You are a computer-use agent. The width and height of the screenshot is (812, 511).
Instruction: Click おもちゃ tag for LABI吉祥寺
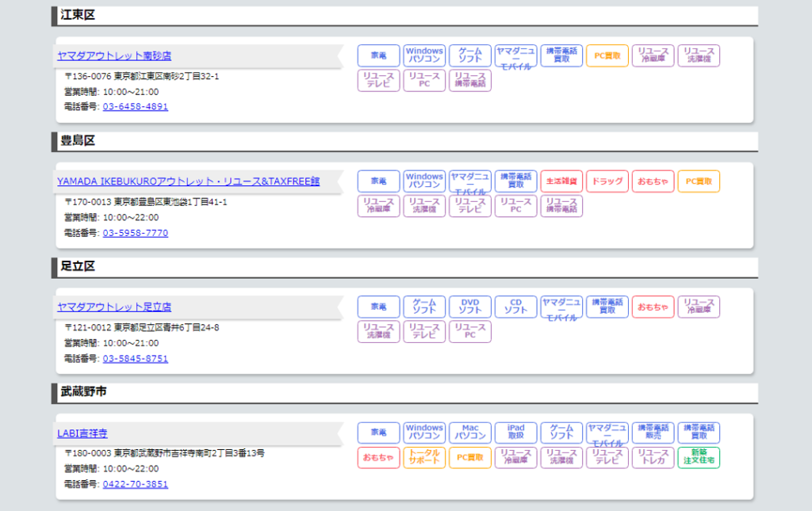378,458
